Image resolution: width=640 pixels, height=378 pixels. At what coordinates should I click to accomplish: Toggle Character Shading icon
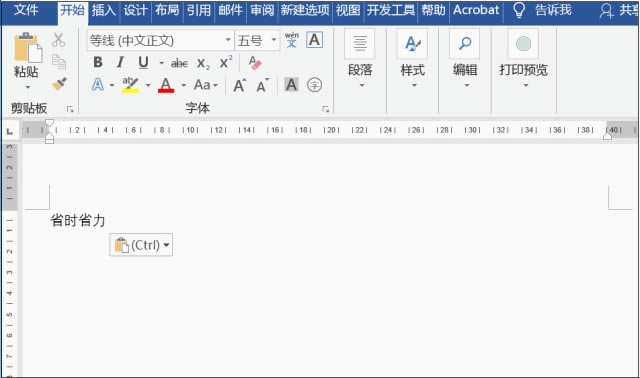pos(291,85)
